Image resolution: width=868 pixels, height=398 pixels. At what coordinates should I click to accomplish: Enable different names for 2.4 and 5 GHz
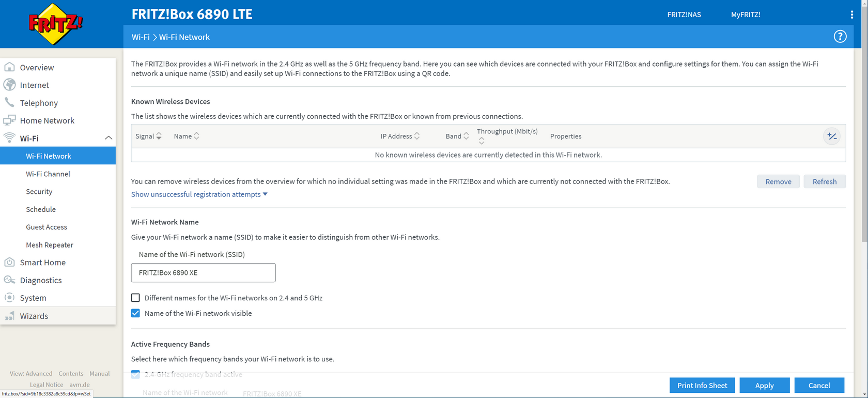point(135,298)
